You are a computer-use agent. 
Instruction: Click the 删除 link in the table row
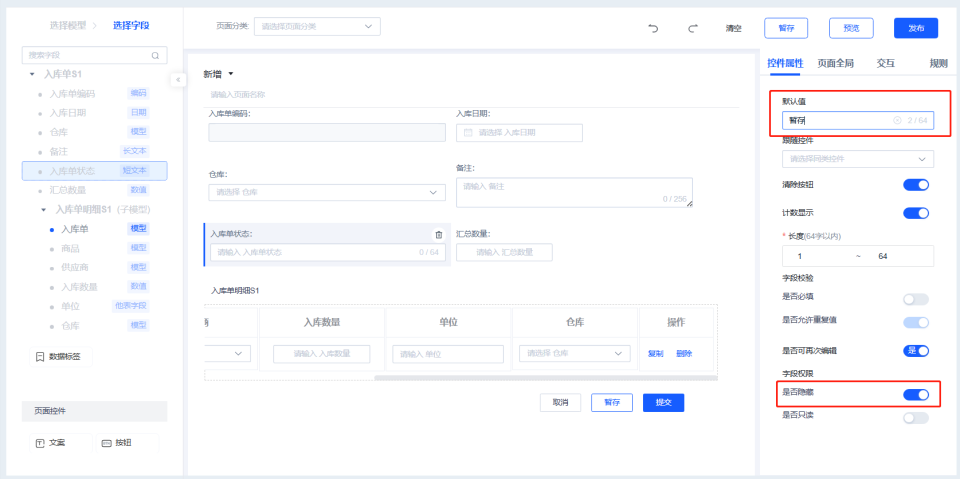684,353
